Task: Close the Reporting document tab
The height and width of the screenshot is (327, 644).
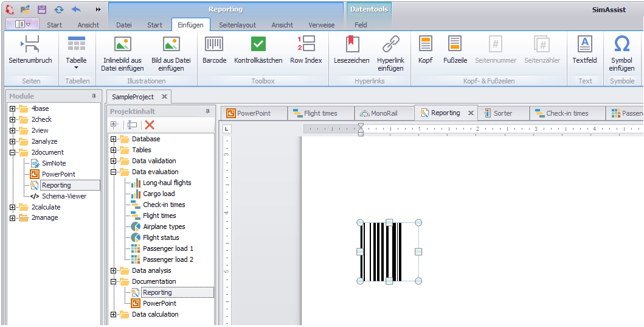Action: [x=471, y=113]
